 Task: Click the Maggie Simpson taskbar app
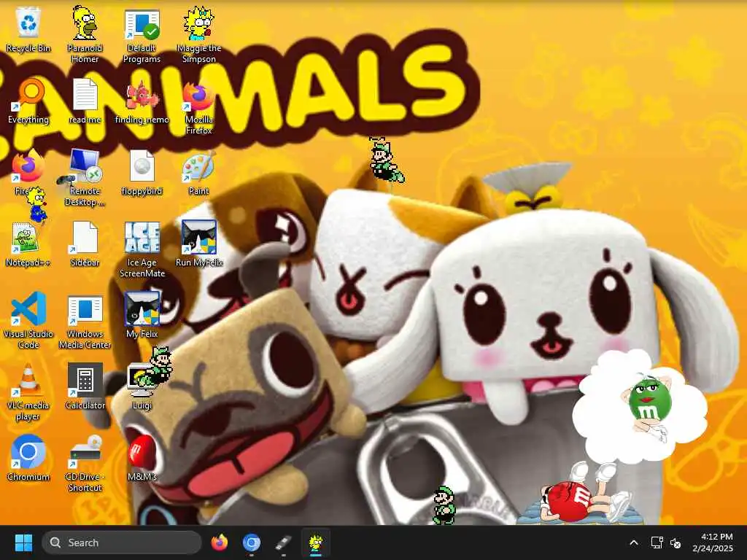[315, 544]
